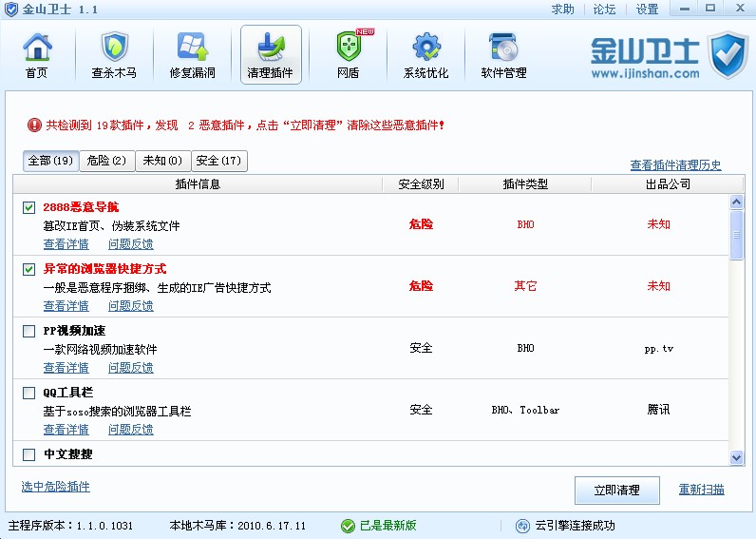Click the 腾讯 company cell
The height and width of the screenshot is (539, 756).
click(x=658, y=410)
